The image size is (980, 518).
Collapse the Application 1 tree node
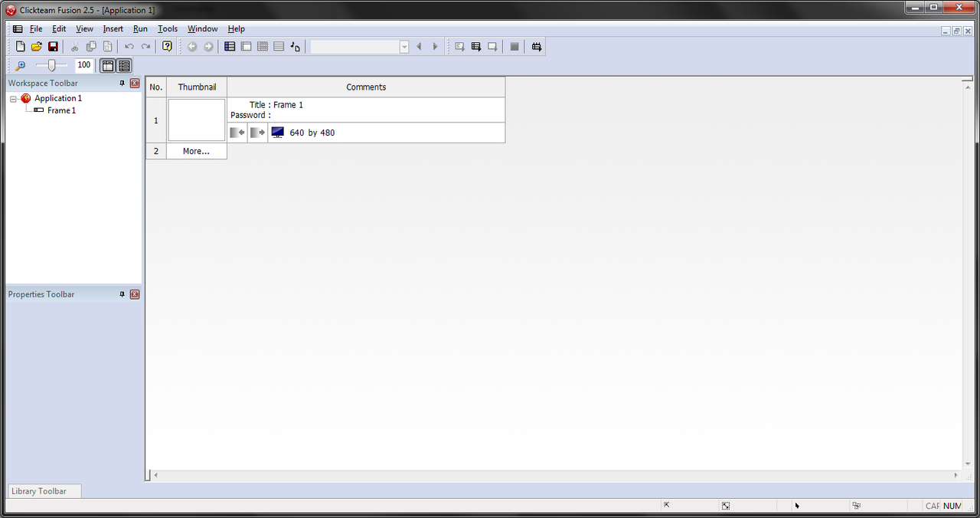pyautogui.click(x=14, y=99)
